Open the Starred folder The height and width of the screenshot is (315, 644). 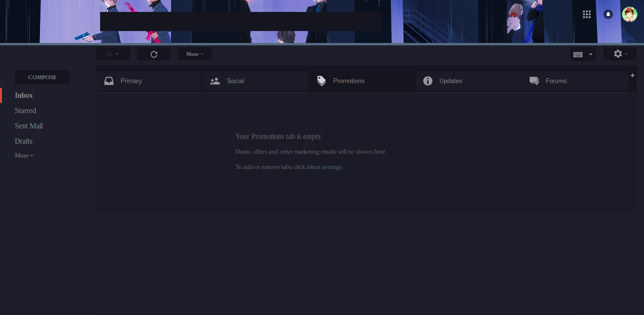tap(25, 111)
